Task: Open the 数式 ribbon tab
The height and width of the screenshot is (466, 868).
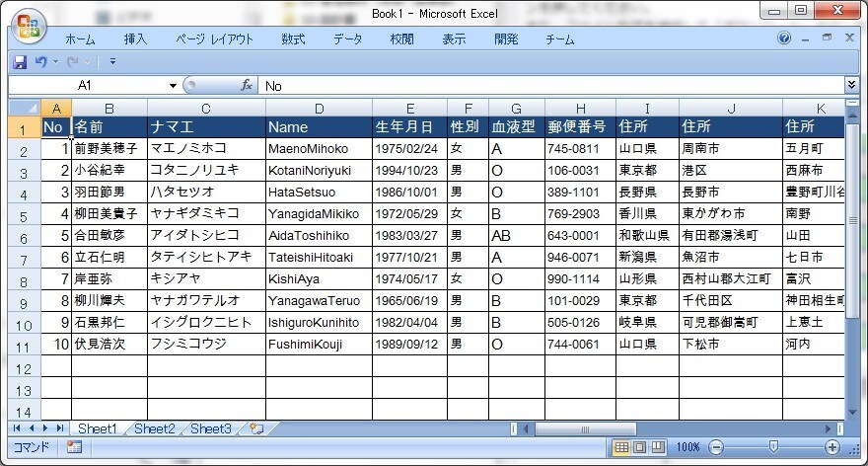Action: point(293,39)
